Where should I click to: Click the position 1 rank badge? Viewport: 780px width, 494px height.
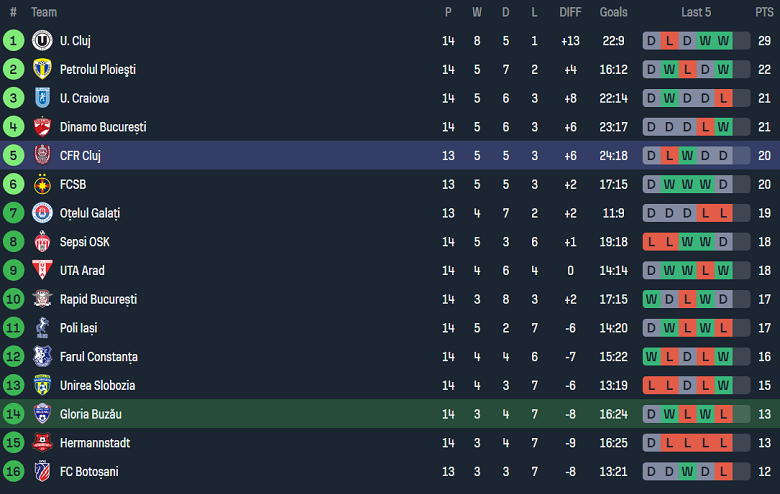(13, 41)
